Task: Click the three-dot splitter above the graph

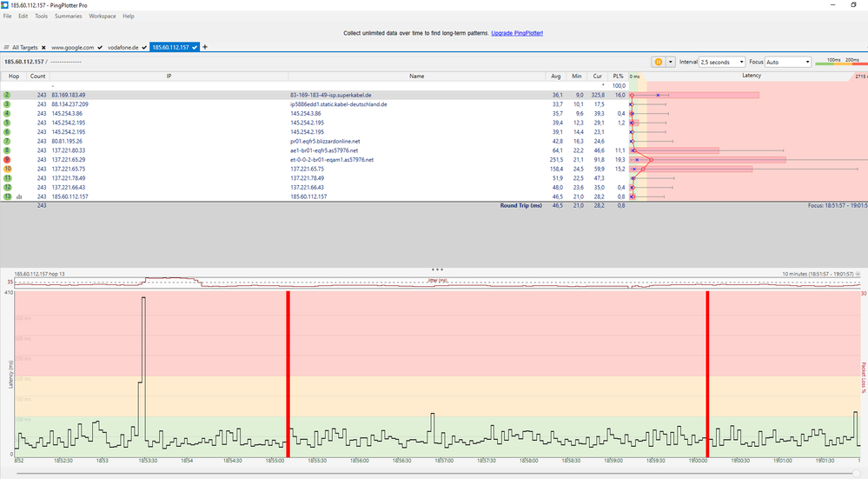Action: click(437, 269)
